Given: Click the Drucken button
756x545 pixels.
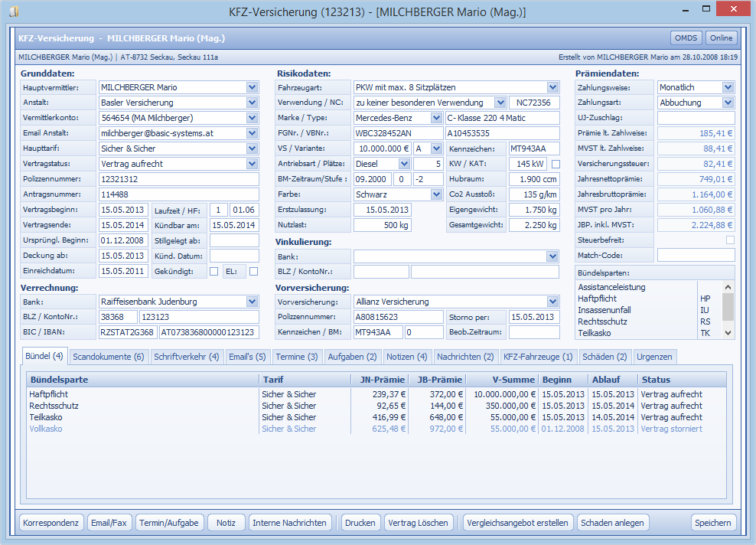Looking at the screenshot, I should pyautogui.click(x=360, y=523).
